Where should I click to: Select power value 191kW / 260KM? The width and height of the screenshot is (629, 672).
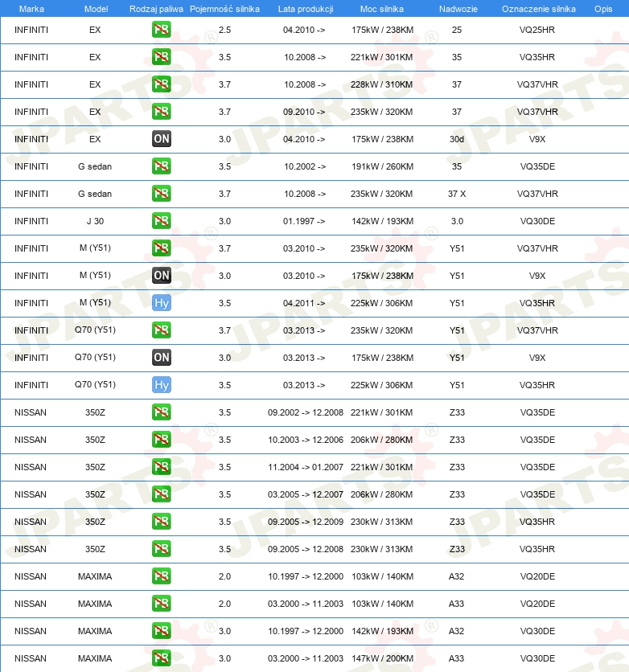(x=382, y=166)
